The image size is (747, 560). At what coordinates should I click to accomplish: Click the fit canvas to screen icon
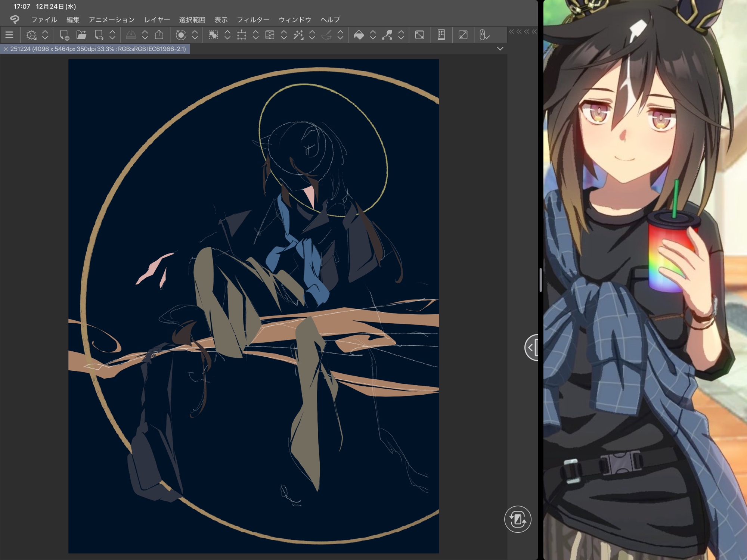tap(419, 35)
